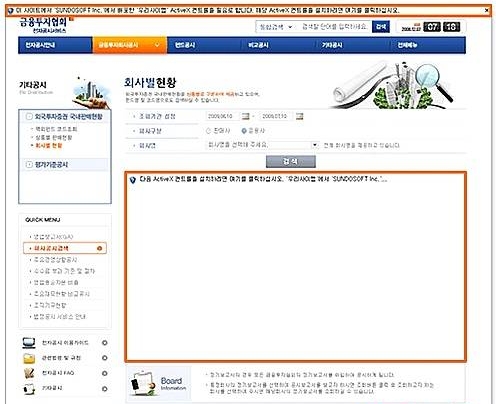Click the arrow icon on highlighted quick menu item
Image resolution: width=496 pixels, height=404 pixels.
99,248
